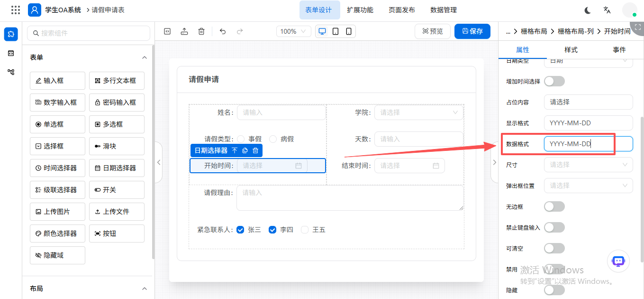Undo the last action
Image resolution: width=644 pixels, height=299 pixels.
[x=223, y=31]
